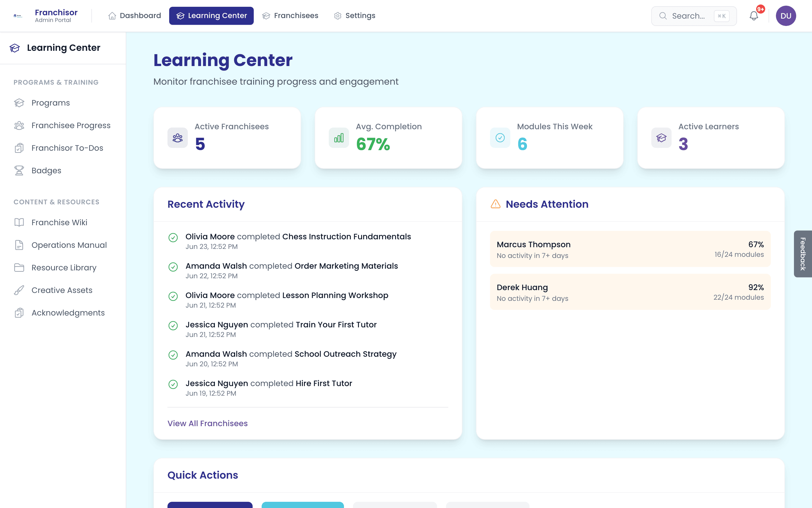
Task: Click the Active Franchisees count 5
Action: coord(200,144)
